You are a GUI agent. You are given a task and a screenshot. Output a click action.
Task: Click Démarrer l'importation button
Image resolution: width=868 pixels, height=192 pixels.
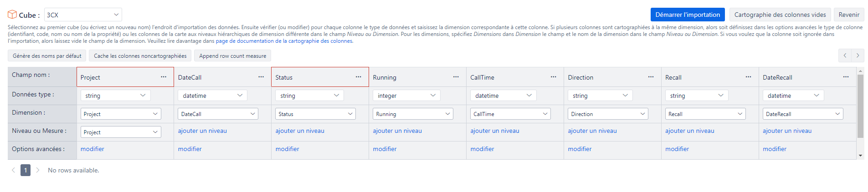tap(688, 15)
